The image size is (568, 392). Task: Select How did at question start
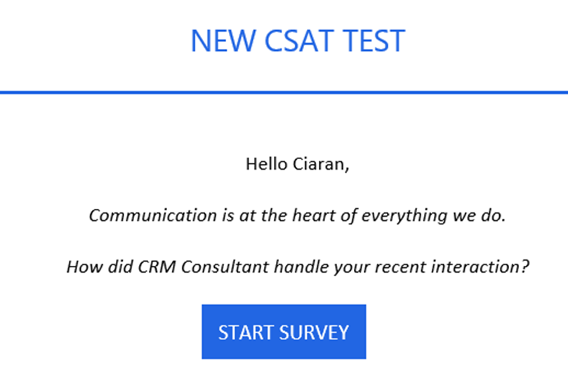100,266
